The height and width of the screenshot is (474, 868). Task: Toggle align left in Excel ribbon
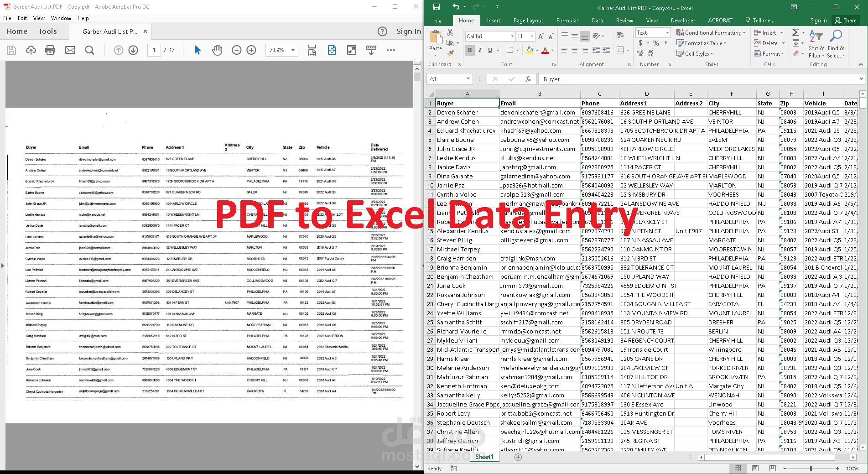[x=565, y=50]
